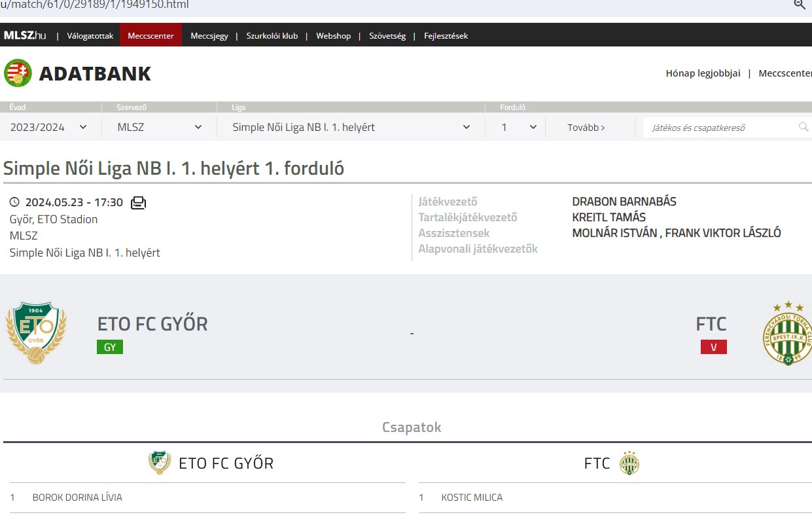Screen dimensions: 812x519
Task: Click the search magnifier in player search box
Action: (803, 127)
